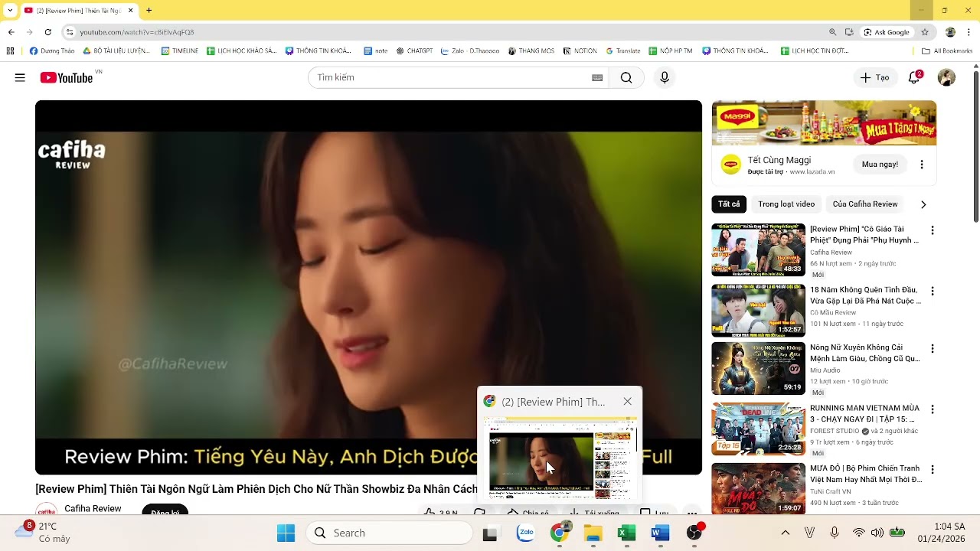Viewport: 980px width, 551px height.
Task: Reload the page in Chrome
Action: point(47,32)
